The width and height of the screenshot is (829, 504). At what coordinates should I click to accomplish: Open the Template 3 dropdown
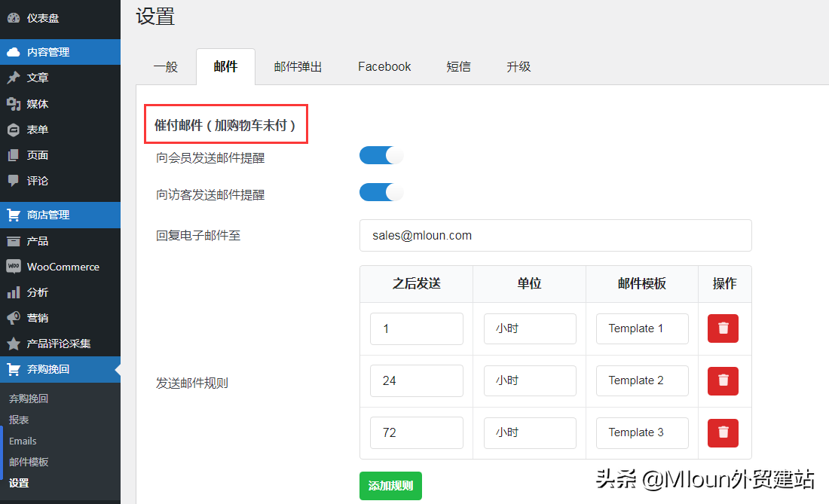642,432
